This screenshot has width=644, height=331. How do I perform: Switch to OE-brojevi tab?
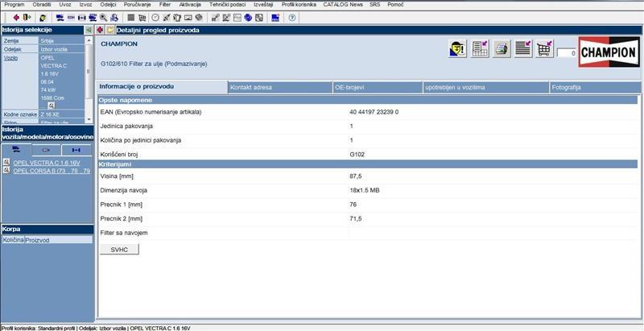(378, 88)
